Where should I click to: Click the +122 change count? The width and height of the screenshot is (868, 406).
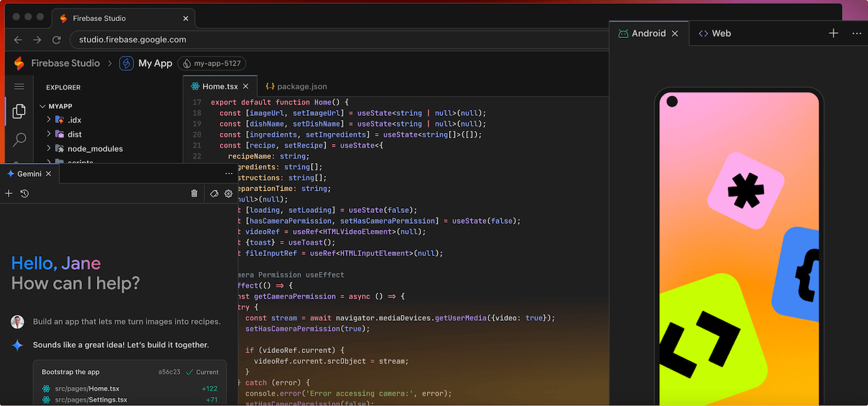(209, 388)
